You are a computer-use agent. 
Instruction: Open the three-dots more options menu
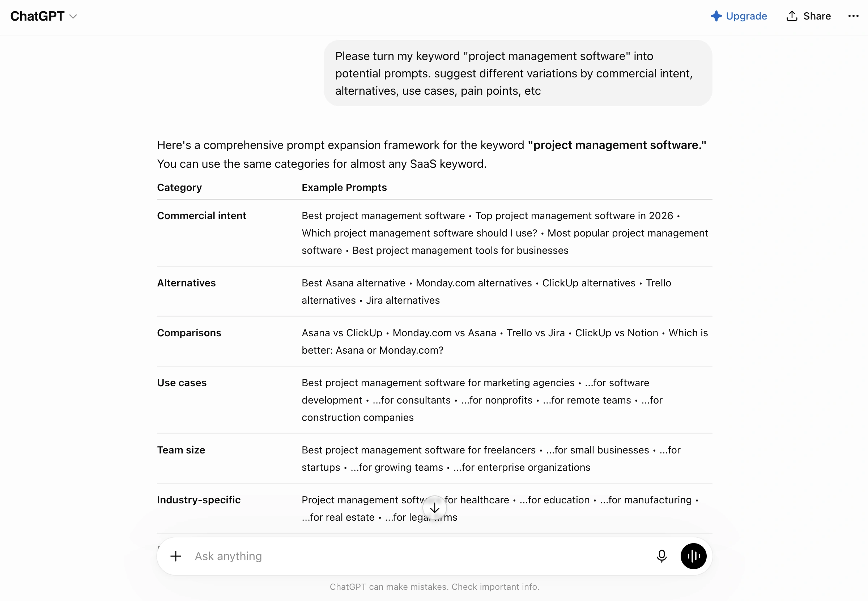tap(853, 16)
